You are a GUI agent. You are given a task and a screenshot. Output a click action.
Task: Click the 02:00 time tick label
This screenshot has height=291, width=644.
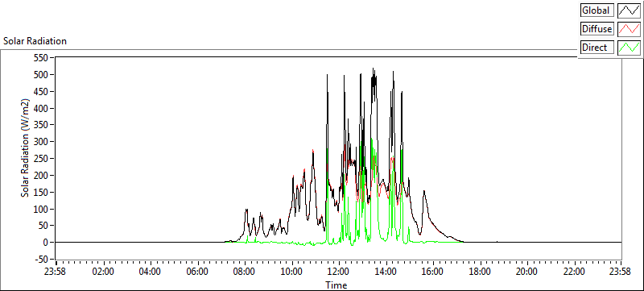click(103, 272)
